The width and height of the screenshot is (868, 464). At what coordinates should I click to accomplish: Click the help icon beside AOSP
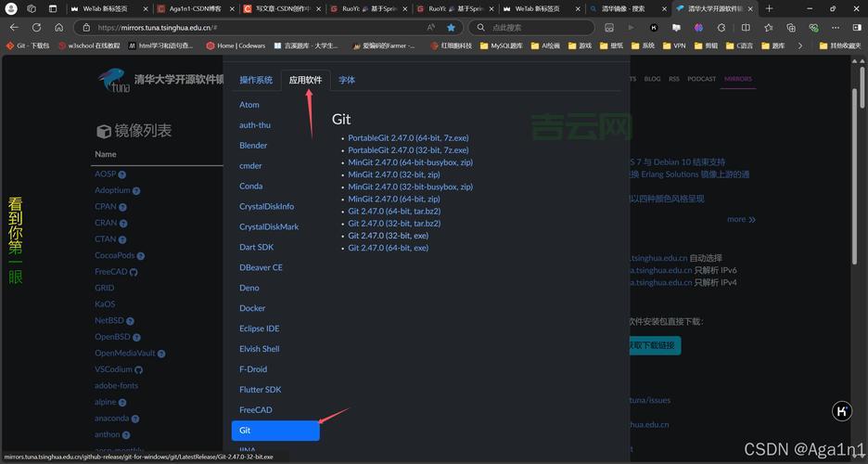pos(122,174)
